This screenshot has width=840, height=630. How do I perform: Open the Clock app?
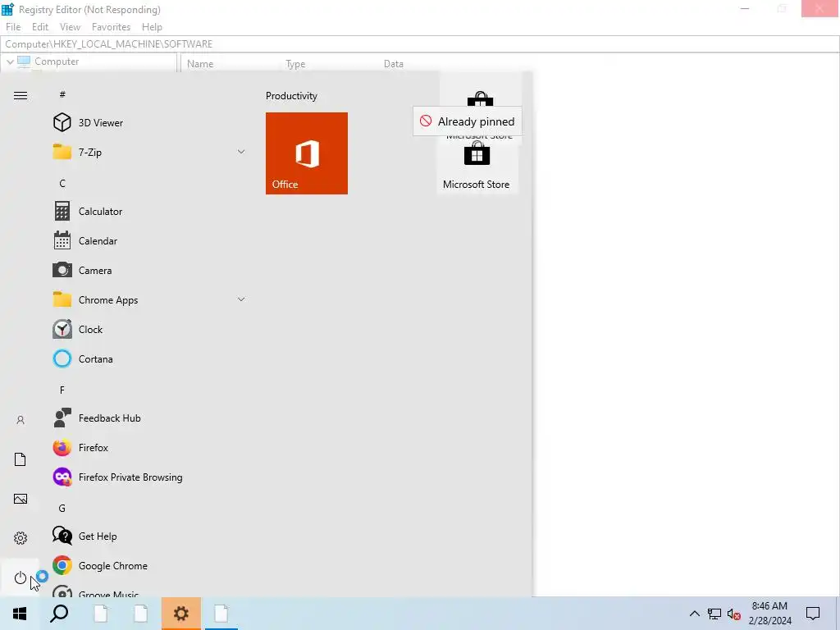150,329
